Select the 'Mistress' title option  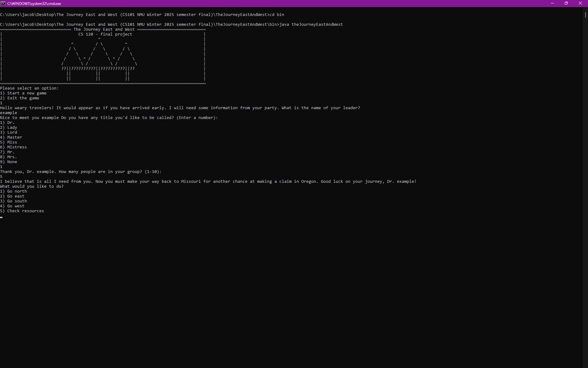(13, 147)
